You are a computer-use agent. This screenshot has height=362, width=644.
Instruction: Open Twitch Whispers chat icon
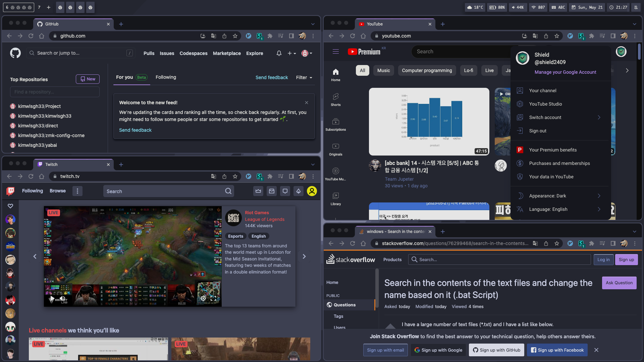point(285,191)
